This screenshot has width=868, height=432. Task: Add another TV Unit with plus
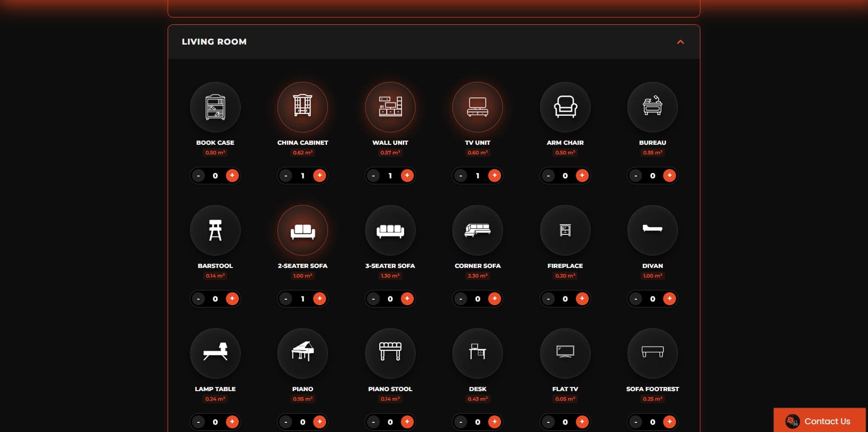[x=495, y=176]
